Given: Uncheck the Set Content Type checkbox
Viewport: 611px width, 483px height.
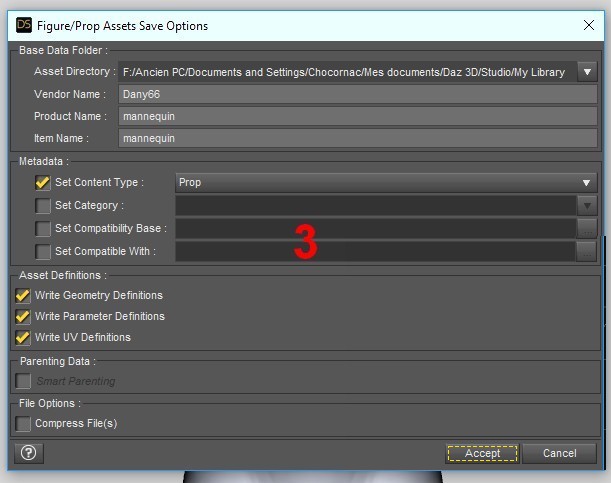Looking at the screenshot, I should 42,183.
